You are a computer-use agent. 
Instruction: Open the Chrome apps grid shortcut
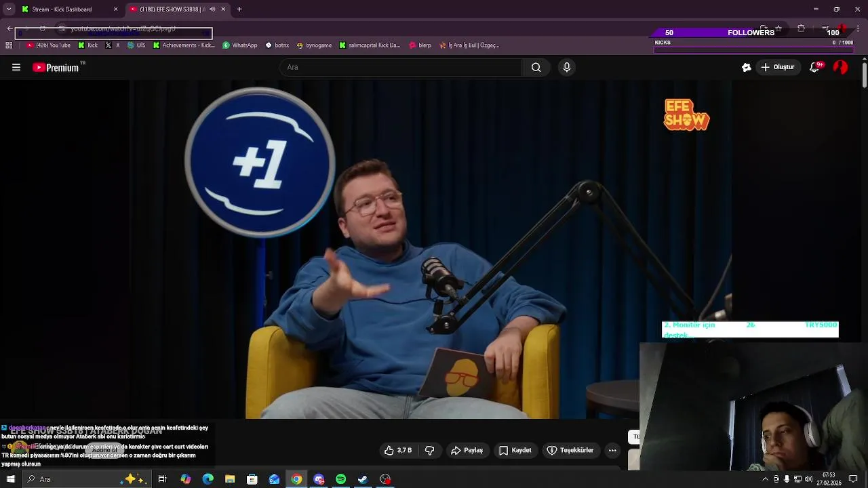click(x=9, y=45)
